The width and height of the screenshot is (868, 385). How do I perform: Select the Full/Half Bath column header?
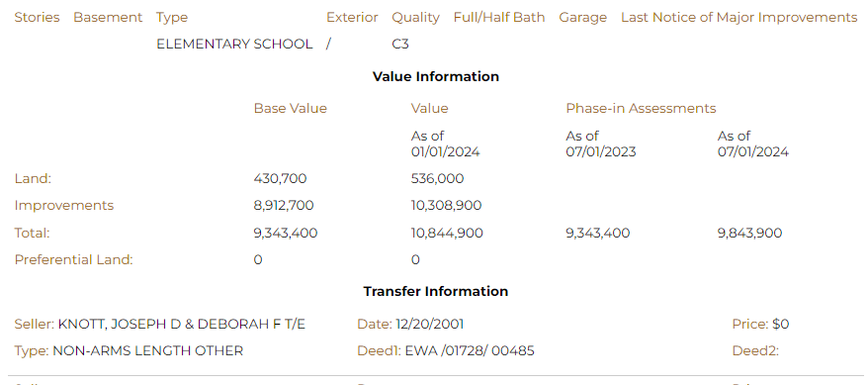(499, 17)
